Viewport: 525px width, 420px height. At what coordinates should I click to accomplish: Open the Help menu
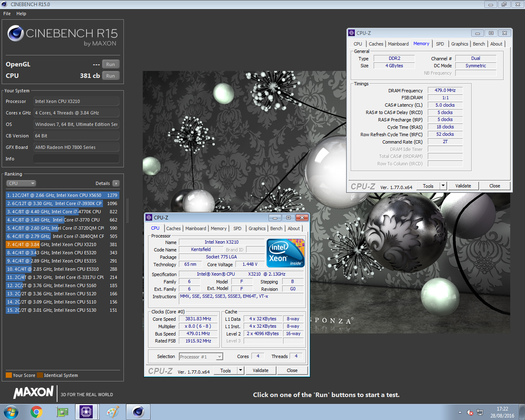coord(21,14)
